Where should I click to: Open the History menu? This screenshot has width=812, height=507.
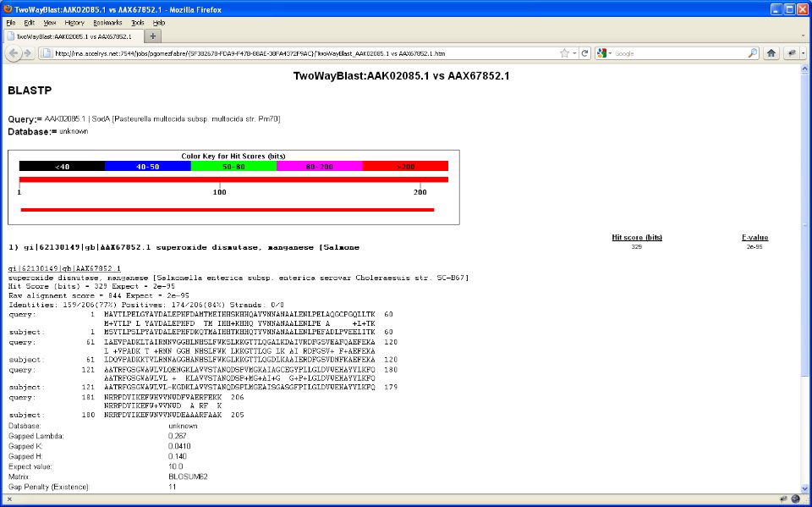pos(74,23)
